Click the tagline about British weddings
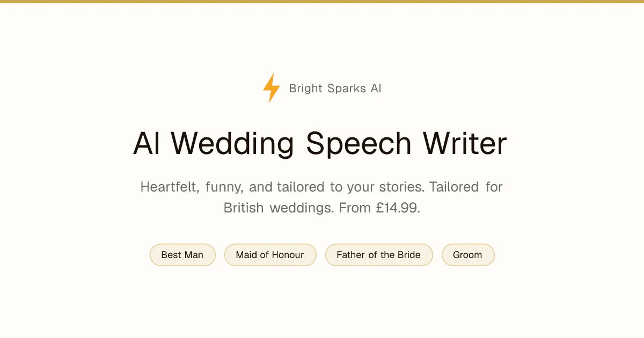 click(x=321, y=197)
